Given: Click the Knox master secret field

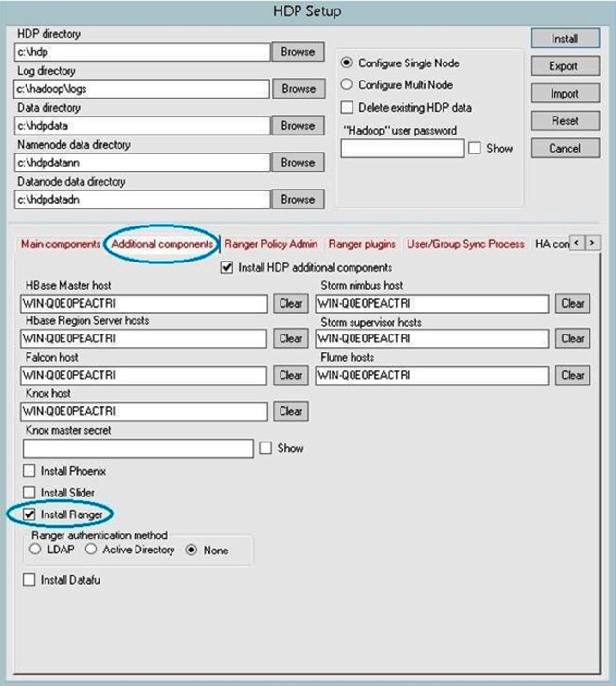Looking at the screenshot, I should [x=138, y=448].
